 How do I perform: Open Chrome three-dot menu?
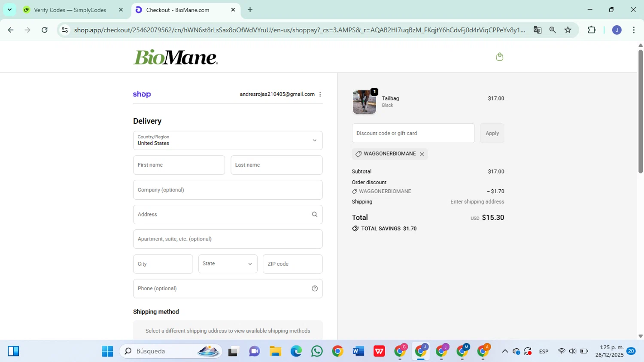(x=634, y=30)
